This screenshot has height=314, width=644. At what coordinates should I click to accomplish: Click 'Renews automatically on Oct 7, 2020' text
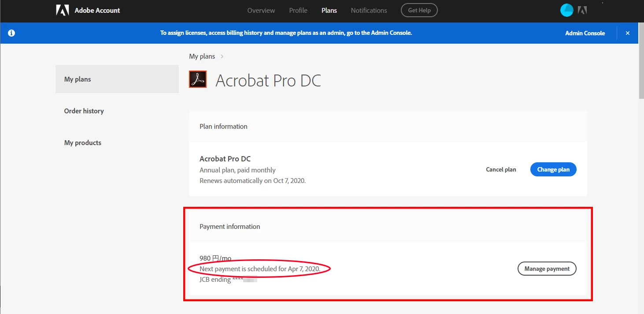tap(252, 180)
